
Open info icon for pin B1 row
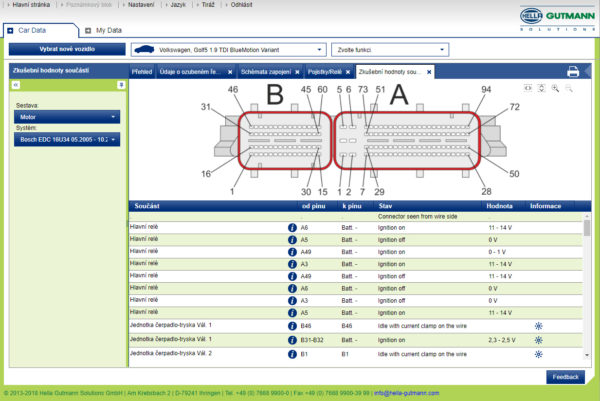coord(292,354)
